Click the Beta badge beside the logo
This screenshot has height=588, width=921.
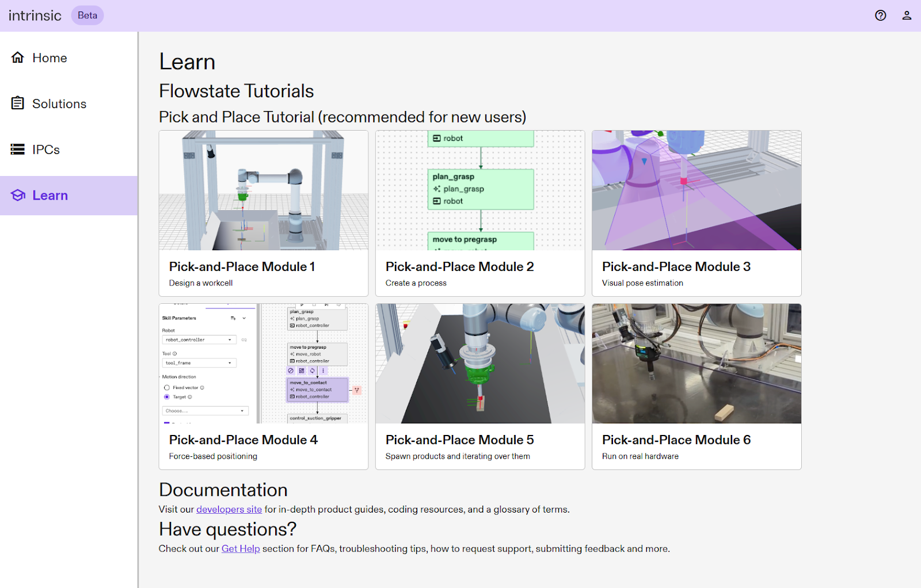(87, 16)
